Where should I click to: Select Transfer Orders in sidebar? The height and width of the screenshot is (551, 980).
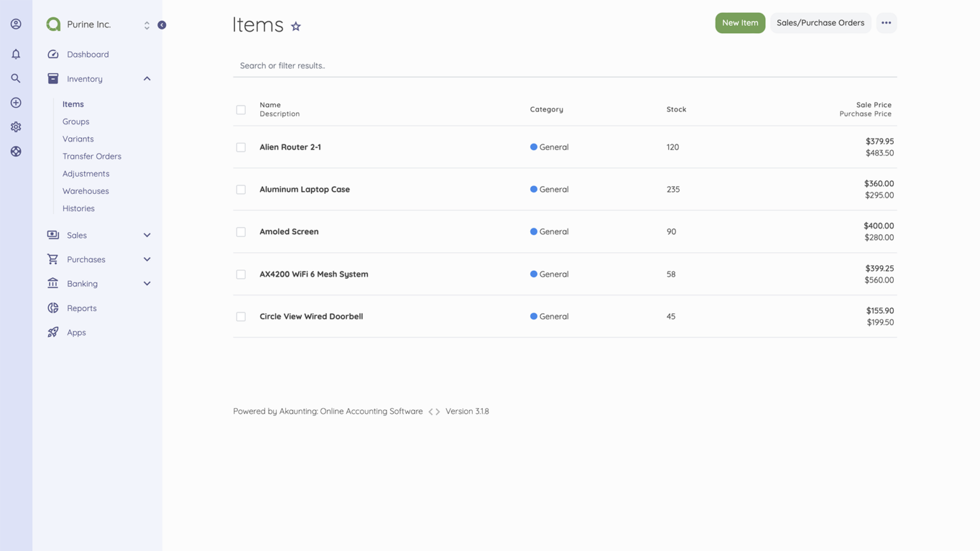pyautogui.click(x=92, y=156)
